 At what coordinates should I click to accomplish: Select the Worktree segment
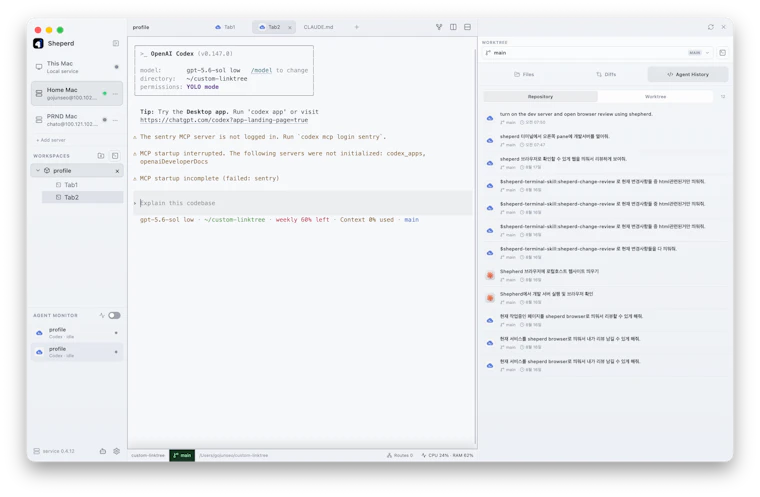[655, 97]
